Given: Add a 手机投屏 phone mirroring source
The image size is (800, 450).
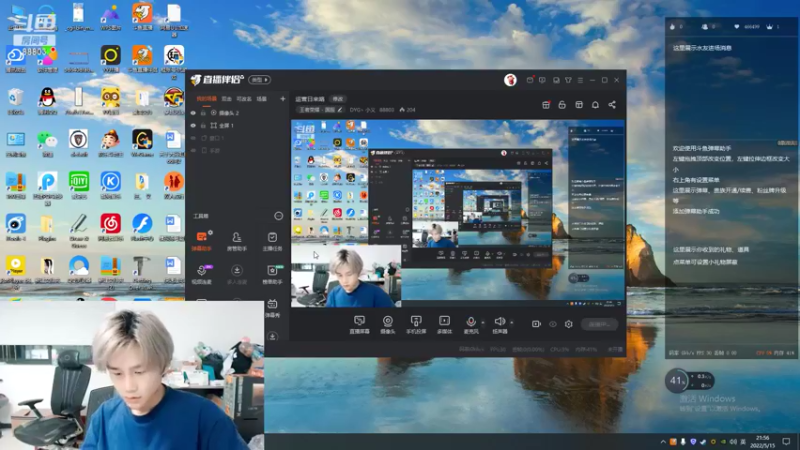Looking at the screenshot, I should (x=416, y=324).
